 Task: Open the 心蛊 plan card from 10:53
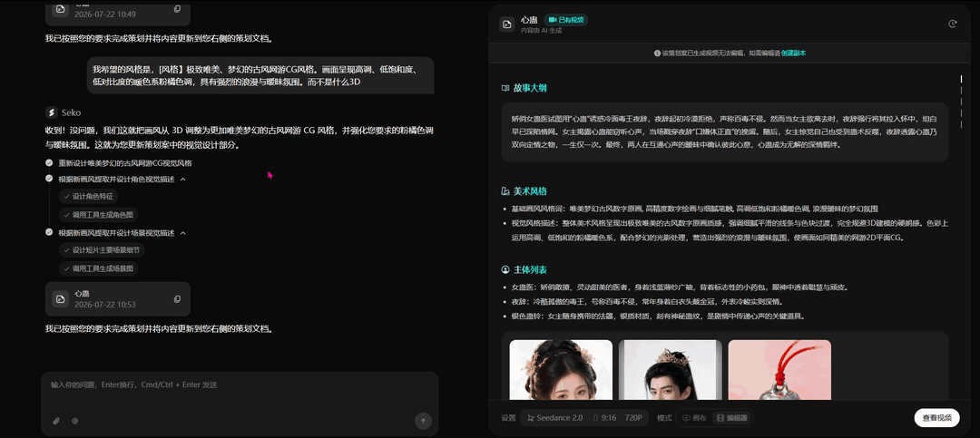[117, 298]
